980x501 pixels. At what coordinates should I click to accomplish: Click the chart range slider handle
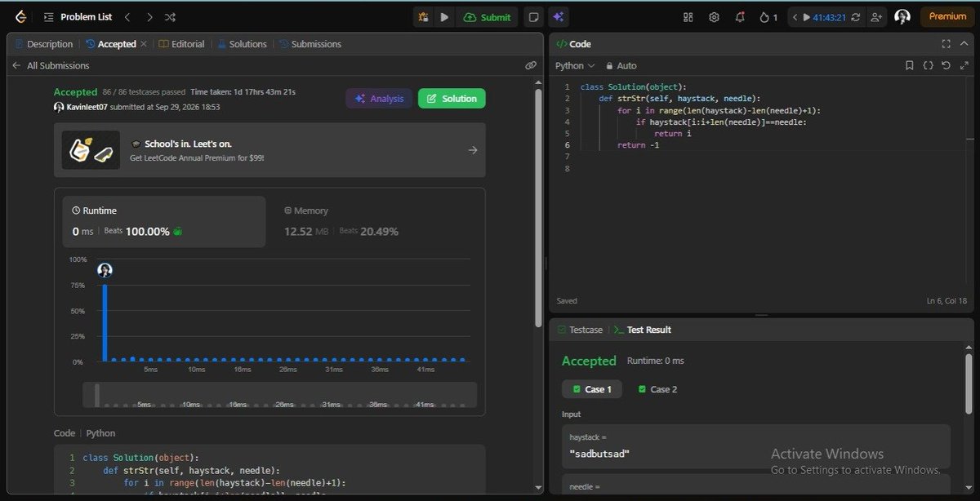(97, 395)
